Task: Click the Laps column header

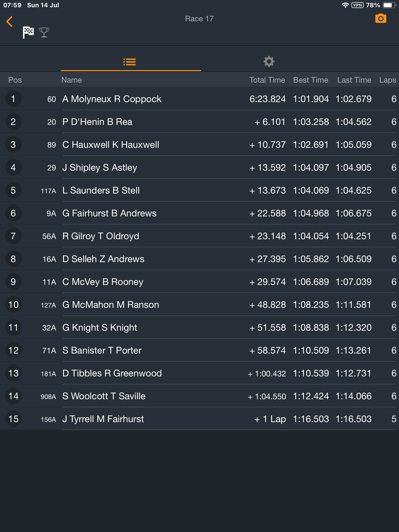Action: (388, 80)
